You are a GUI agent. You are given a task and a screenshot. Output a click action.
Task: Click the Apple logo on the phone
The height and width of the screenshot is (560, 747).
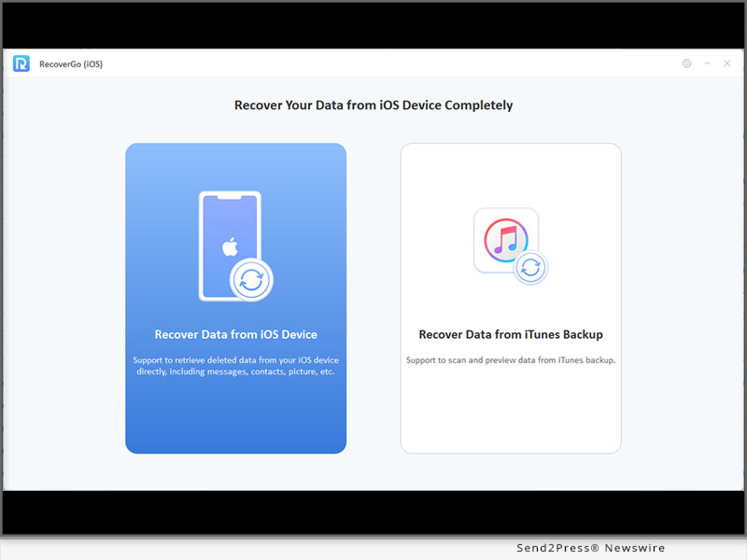[230, 246]
